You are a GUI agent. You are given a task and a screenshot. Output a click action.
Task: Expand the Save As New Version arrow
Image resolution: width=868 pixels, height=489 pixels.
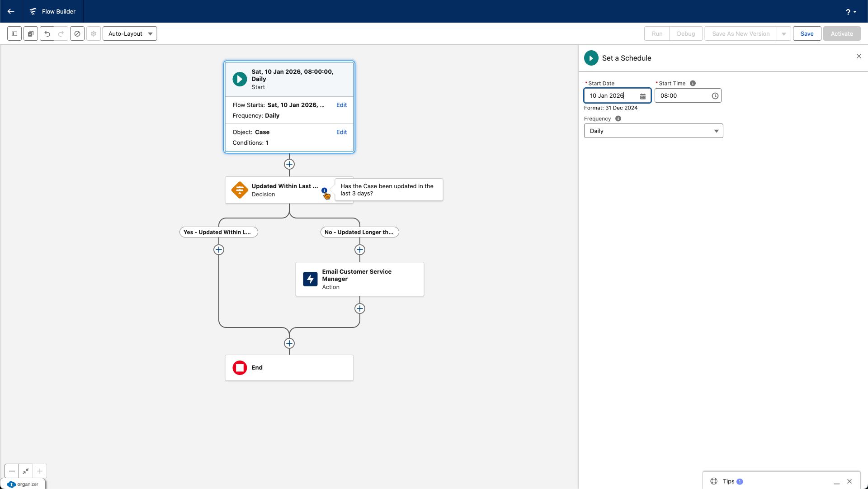coord(784,34)
